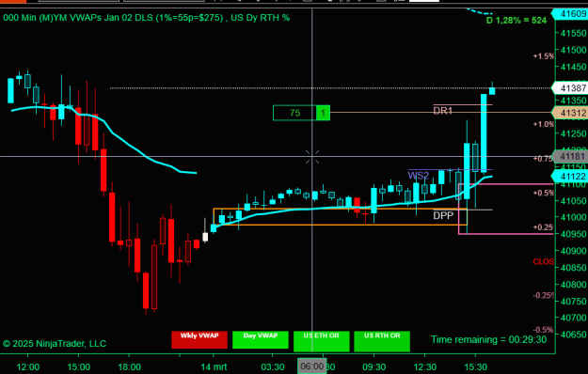Click the 41181 crosshair price marker
588x374 pixels.
(570, 156)
